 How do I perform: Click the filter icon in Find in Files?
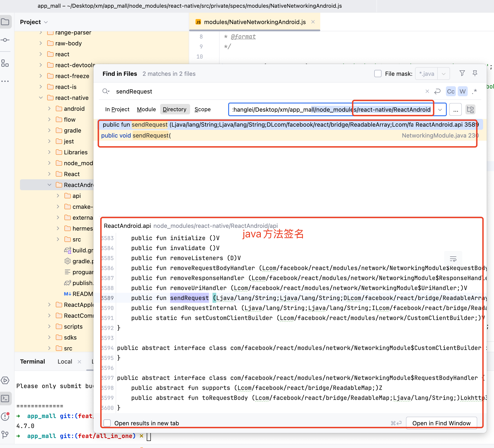pyautogui.click(x=462, y=73)
